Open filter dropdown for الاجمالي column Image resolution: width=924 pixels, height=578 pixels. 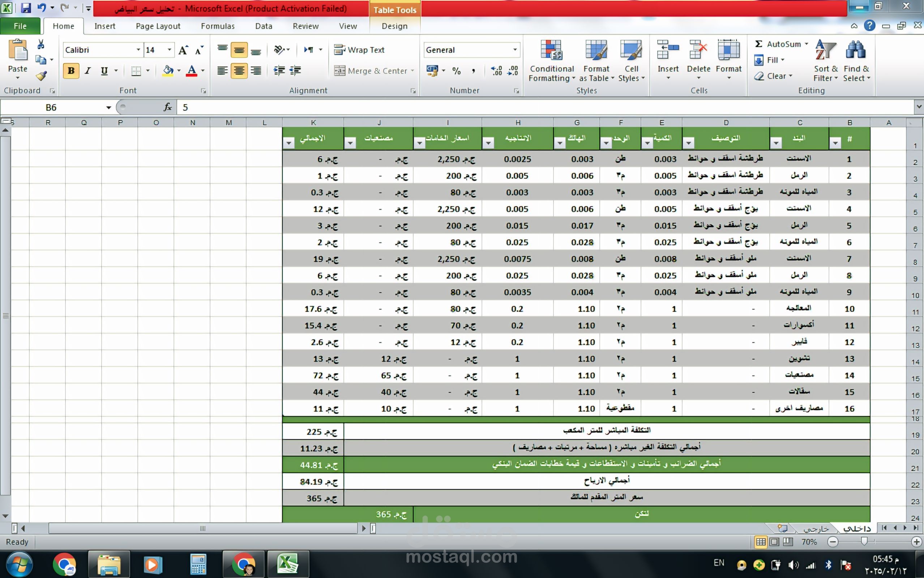[289, 143]
